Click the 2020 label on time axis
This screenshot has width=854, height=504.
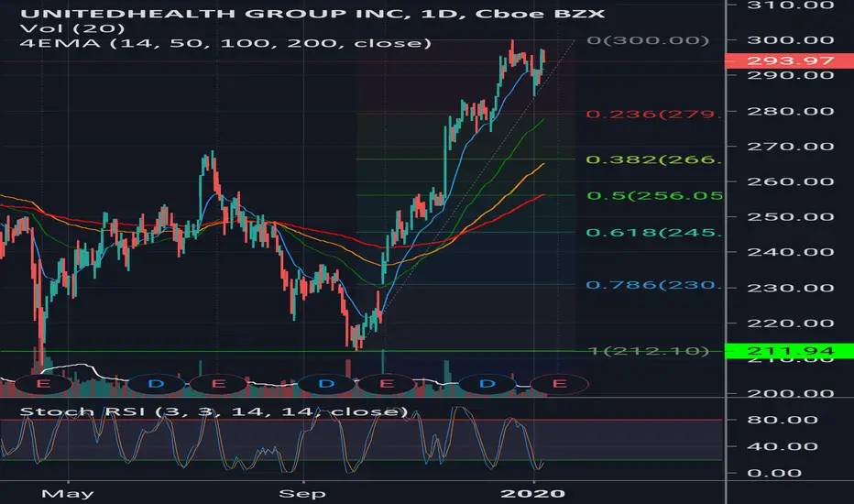532,494
